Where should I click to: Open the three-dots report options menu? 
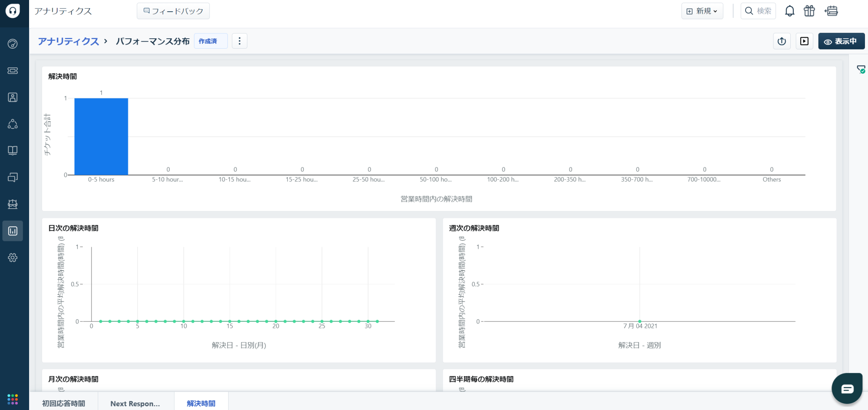coord(240,41)
